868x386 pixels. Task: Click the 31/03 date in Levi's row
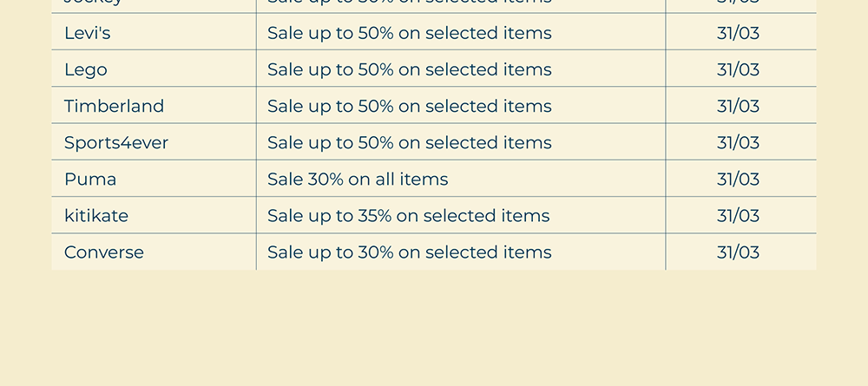(x=738, y=33)
